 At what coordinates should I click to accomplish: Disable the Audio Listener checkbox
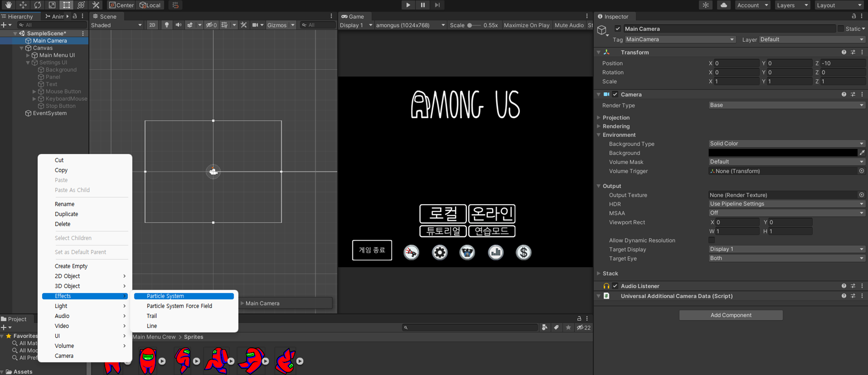point(615,286)
